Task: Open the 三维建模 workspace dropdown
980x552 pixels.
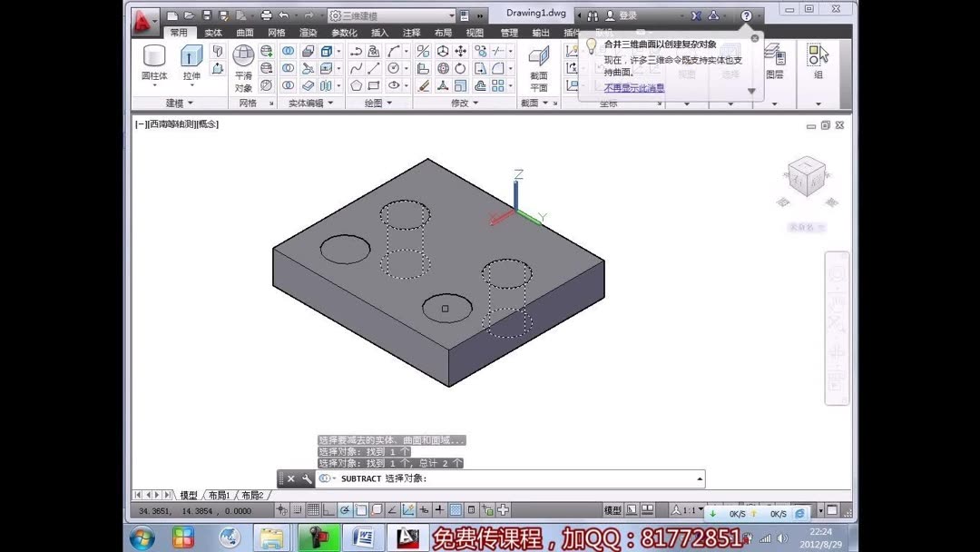Action: [x=451, y=15]
